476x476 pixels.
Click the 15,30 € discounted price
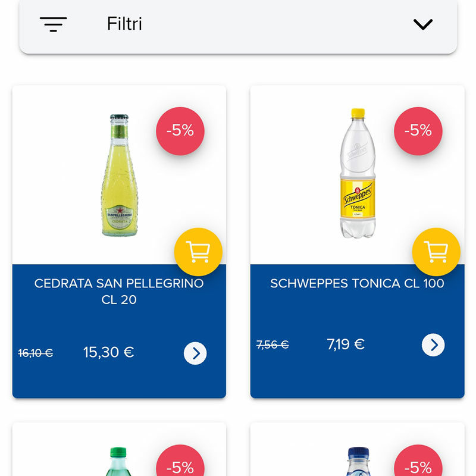point(108,352)
